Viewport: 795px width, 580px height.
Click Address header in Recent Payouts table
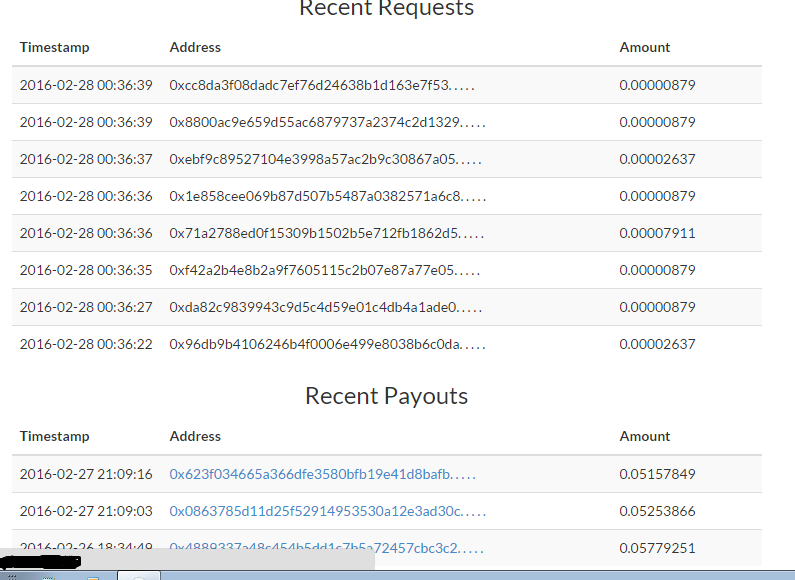(195, 437)
